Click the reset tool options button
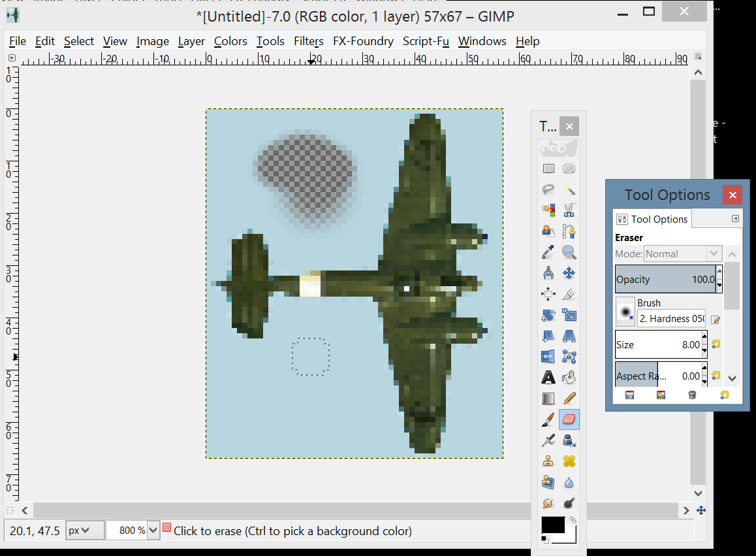The height and width of the screenshot is (556, 756). point(724,395)
